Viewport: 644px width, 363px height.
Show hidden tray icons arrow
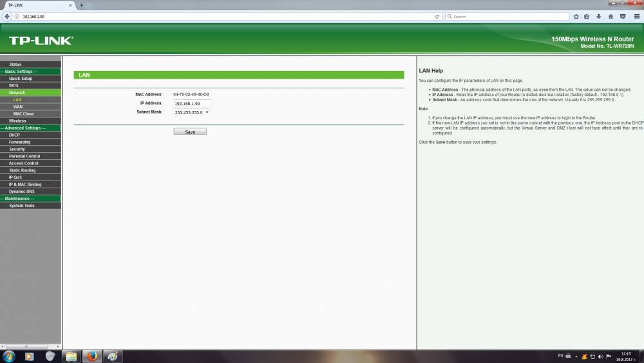click(x=576, y=357)
